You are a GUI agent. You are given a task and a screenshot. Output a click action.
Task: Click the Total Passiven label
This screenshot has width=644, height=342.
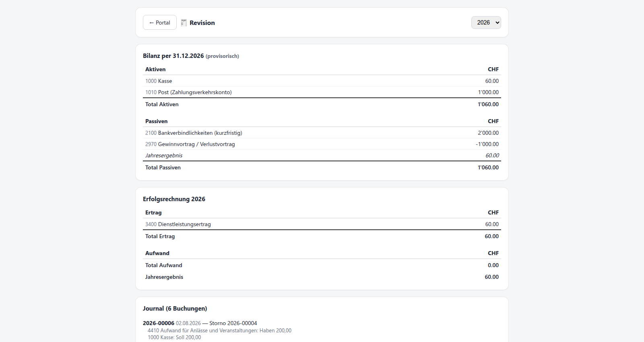tap(163, 167)
